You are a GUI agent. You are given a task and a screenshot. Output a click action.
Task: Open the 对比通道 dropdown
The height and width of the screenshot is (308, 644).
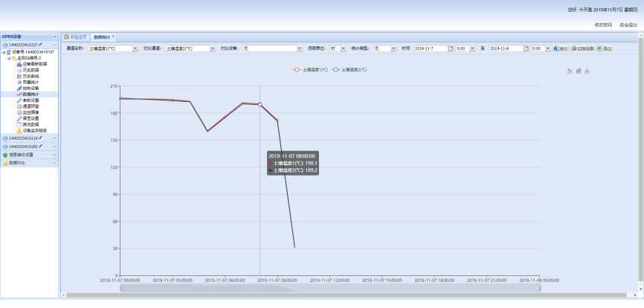(x=212, y=48)
